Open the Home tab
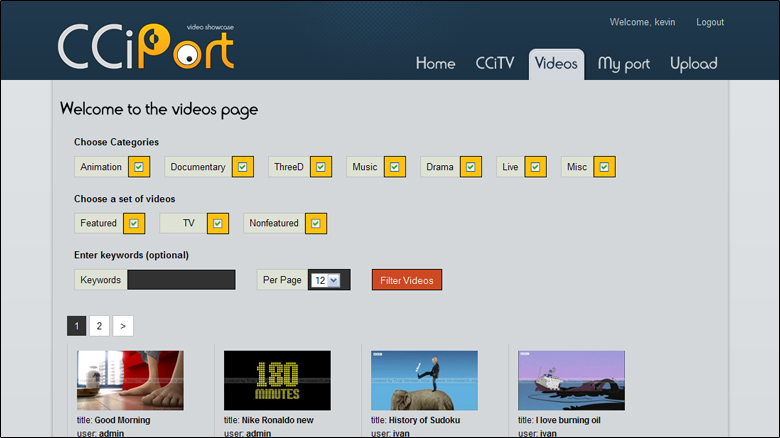This screenshot has height=438, width=780. click(435, 64)
